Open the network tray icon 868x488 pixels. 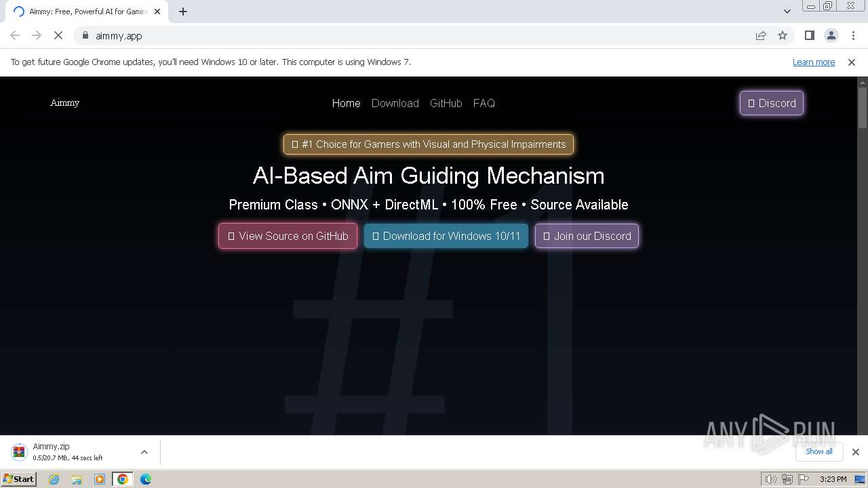pyautogui.click(x=787, y=479)
